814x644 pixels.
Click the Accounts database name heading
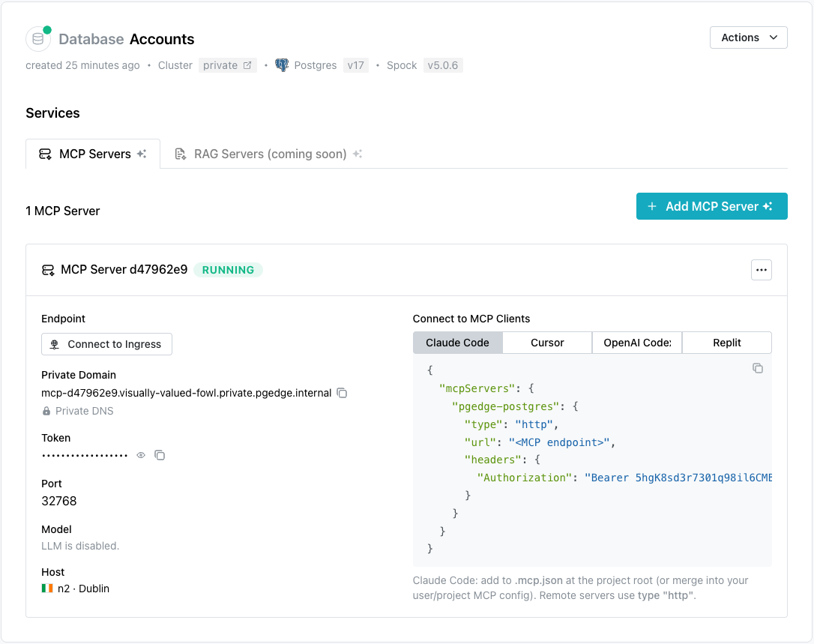click(162, 39)
